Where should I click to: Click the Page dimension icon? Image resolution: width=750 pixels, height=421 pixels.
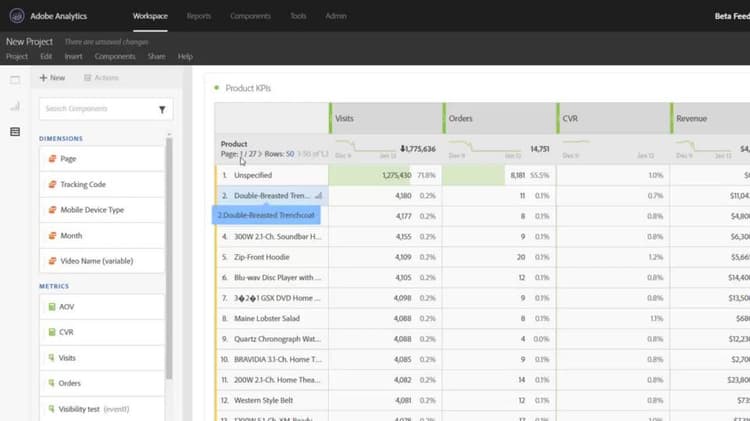click(x=52, y=158)
